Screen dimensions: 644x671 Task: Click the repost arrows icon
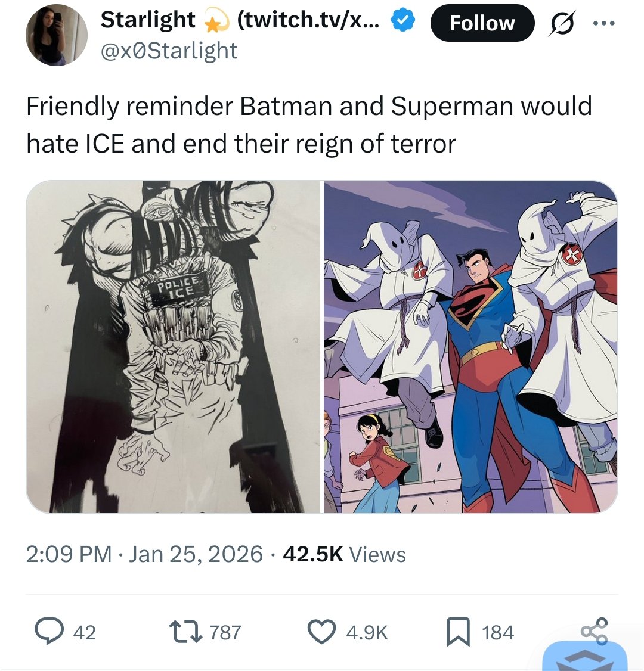[185, 632]
